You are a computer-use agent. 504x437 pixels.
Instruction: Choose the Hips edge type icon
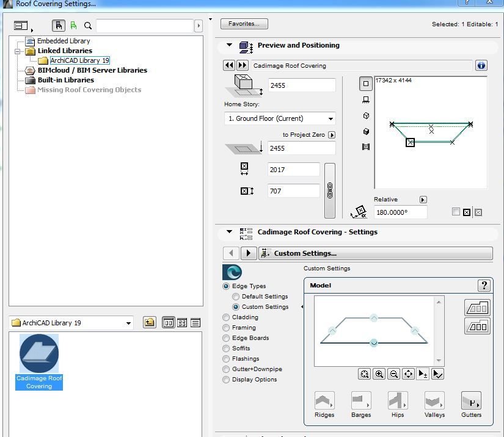click(x=398, y=401)
